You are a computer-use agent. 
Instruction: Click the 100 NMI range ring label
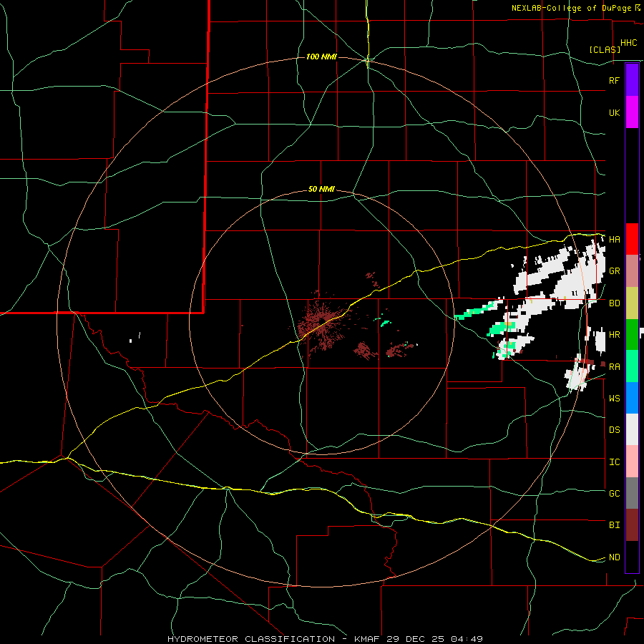(321, 57)
